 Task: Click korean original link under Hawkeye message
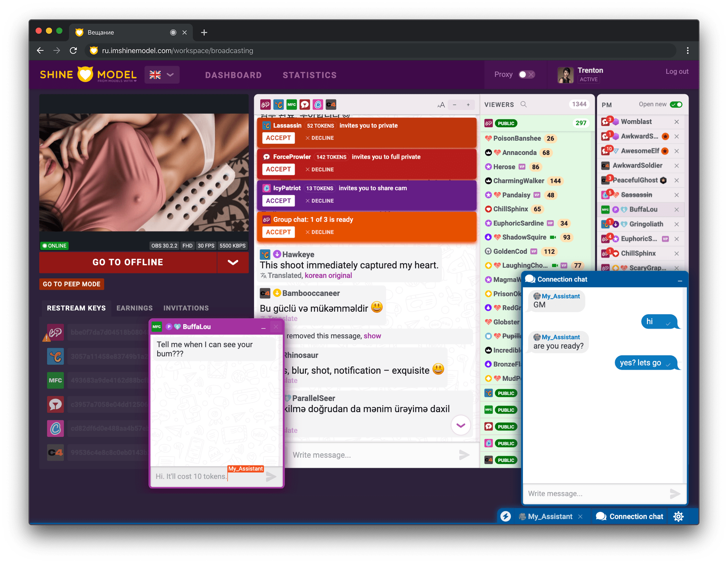point(328,276)
